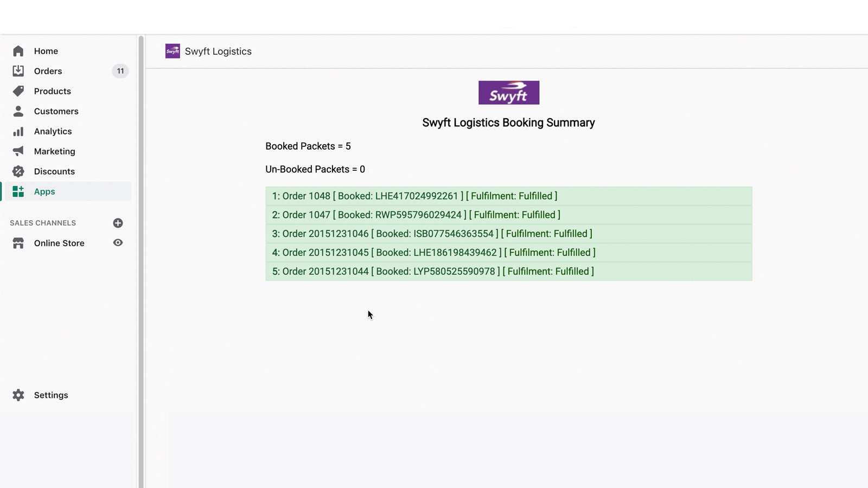Click the large Swyft logo banner
This screenshot has width=868, height=488.
coord(509,93)
